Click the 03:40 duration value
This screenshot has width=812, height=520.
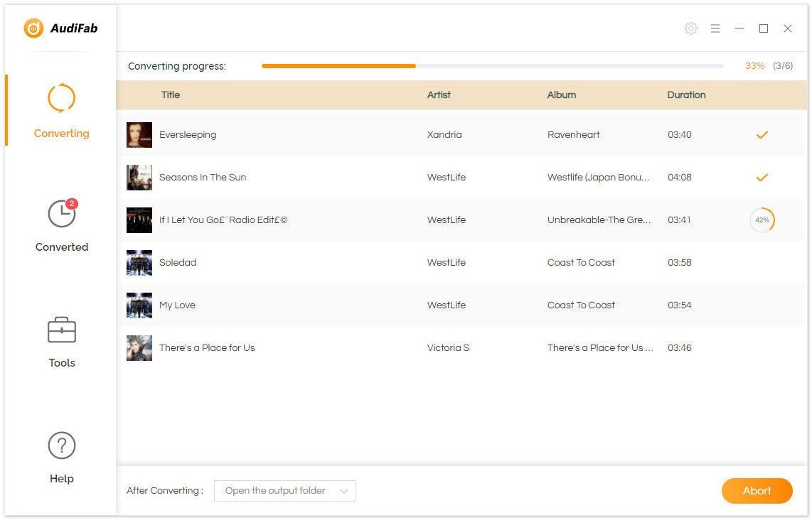point(680,134)
